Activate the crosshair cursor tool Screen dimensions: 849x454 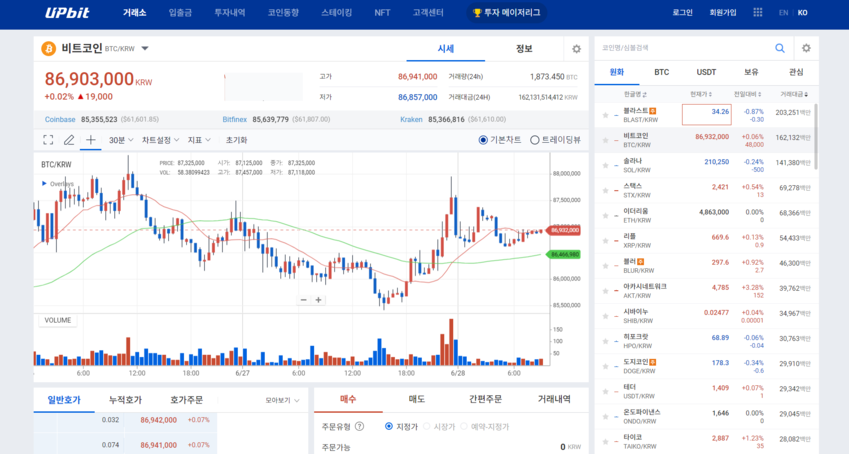point(91,140)
